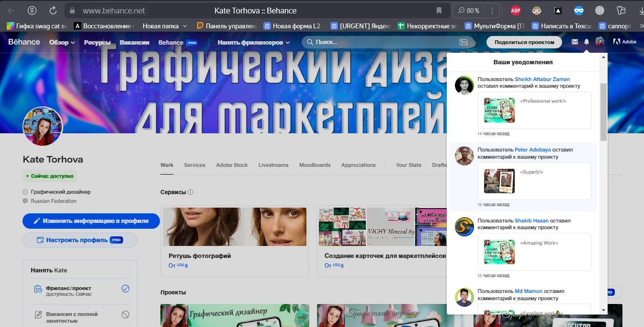Click the lock icon in address bar

pos(72,11)
